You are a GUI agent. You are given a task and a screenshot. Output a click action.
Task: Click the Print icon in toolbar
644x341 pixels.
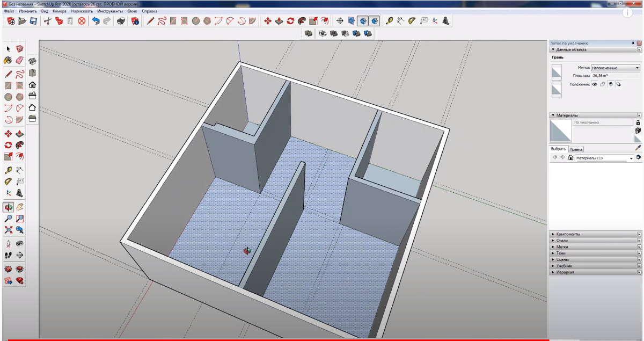click(121, 21)
